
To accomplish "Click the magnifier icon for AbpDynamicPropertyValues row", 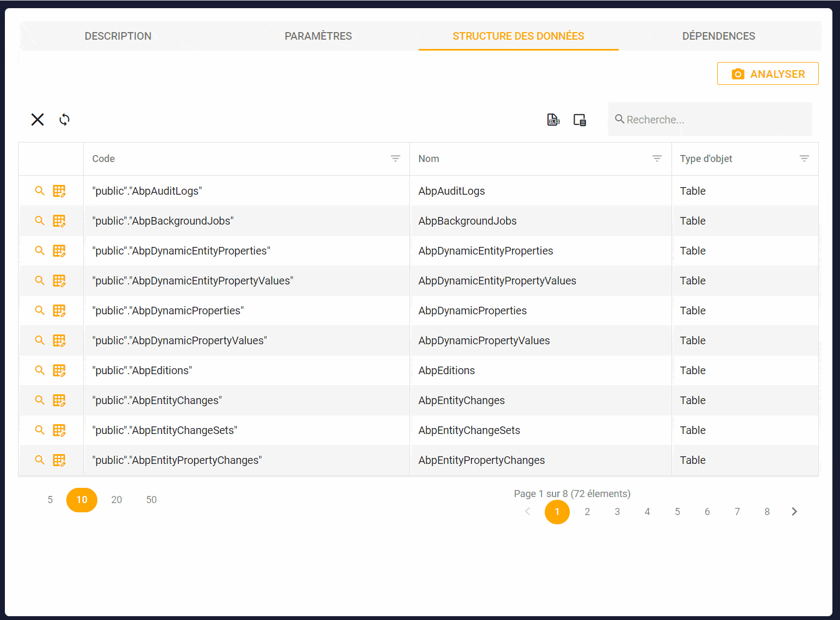I will [40, 340].
